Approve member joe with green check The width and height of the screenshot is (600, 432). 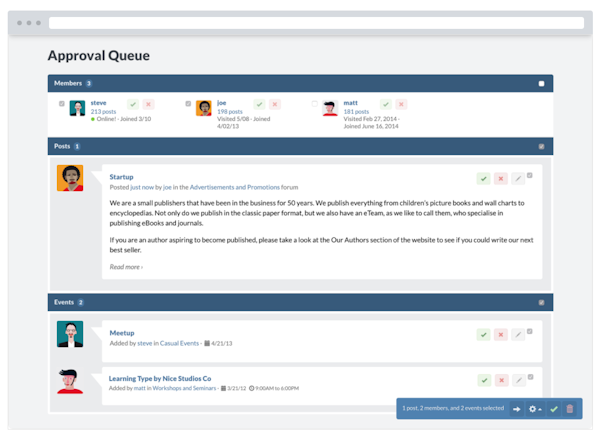259,104
